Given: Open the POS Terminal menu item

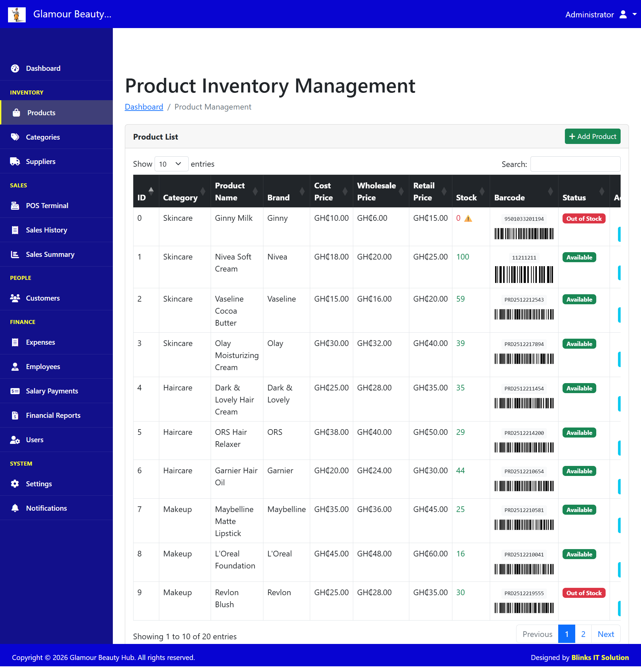Looking at the screenshot, I should click(56, 205).
